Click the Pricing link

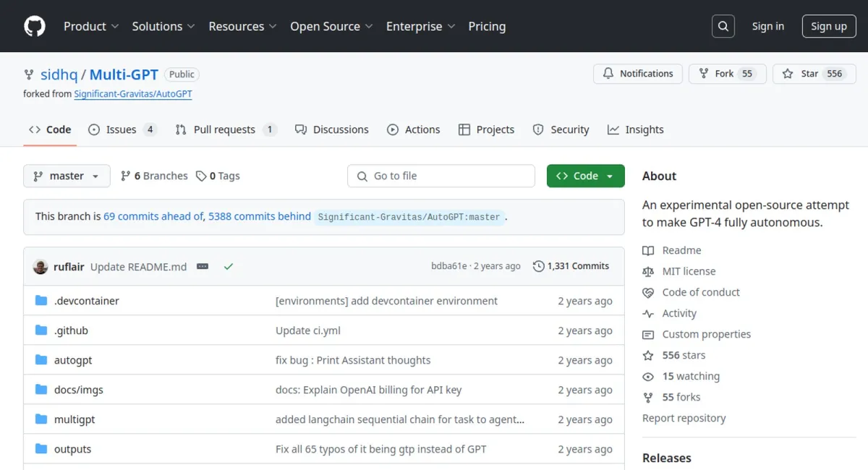487,26
